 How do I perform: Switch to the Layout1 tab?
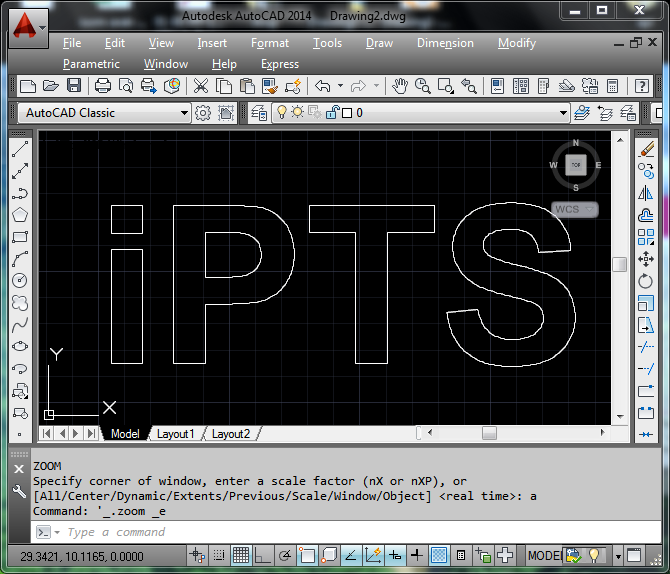175,434
